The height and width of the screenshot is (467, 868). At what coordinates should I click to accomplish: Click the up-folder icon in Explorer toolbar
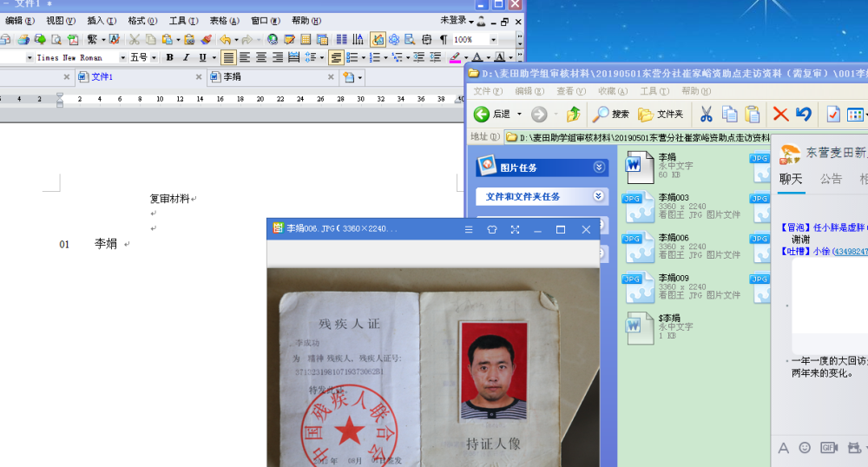tap(573, 114)
